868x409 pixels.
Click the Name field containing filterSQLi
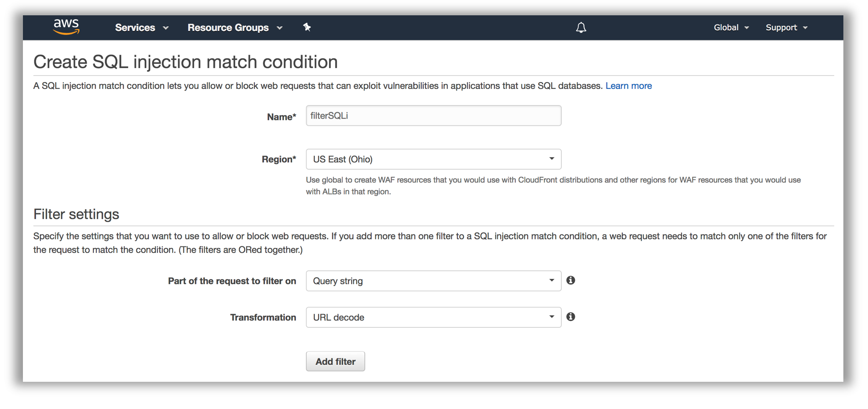(434, 116)
